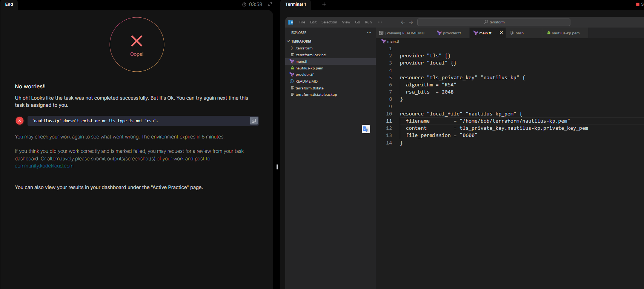Switch to the bash terminal tab

pos(519,33)
